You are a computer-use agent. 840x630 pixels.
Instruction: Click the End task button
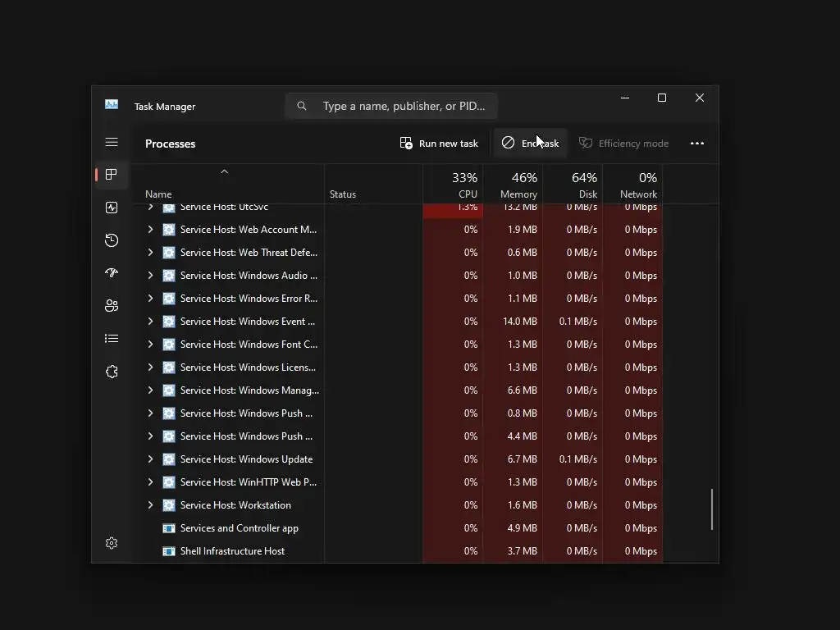[x=530, y=143]
